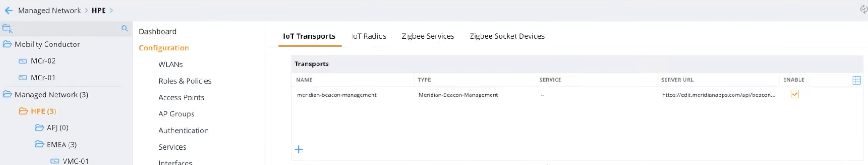Open the Zigbee Services tab

pos(428,36)
